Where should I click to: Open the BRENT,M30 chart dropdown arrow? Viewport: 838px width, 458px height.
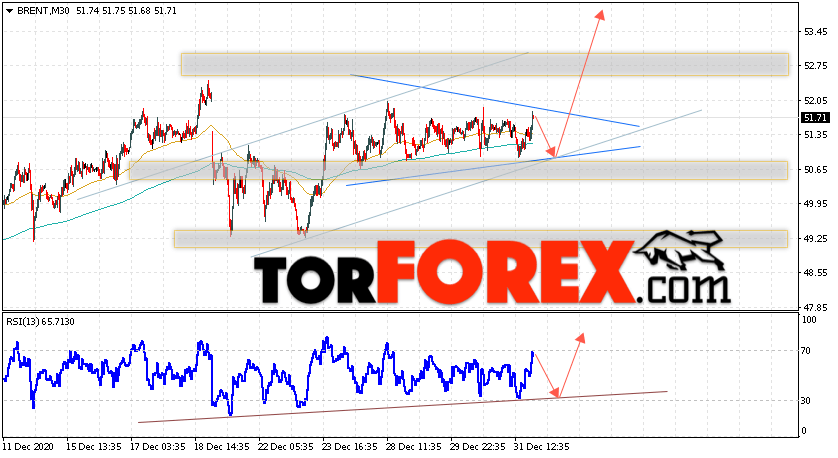click(9, 11)
